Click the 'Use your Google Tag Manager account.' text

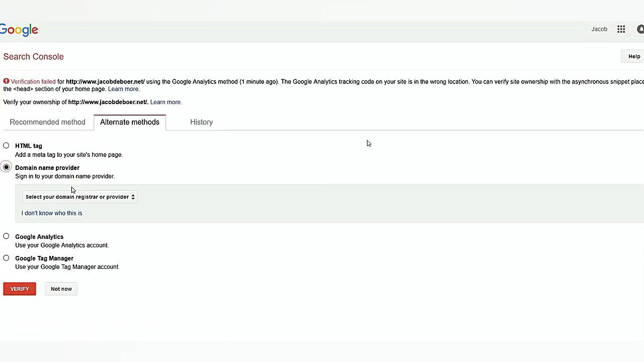click(x=67, y=267)
